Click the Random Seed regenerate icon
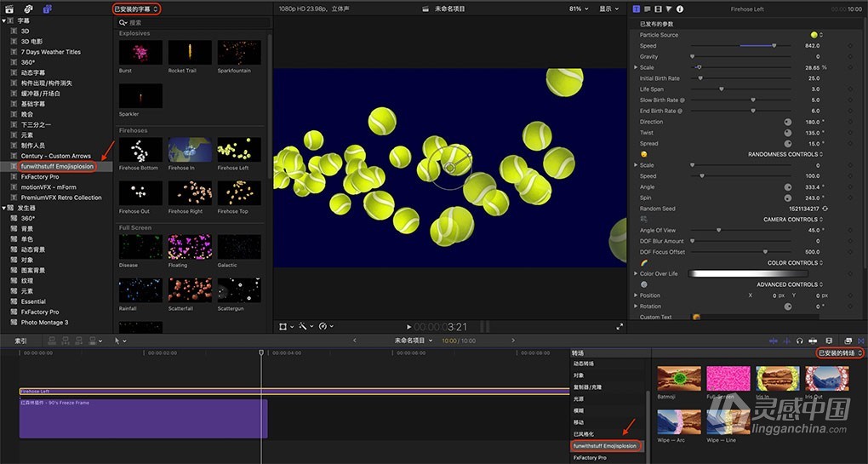868x464 pixels. (x=825, y=209)
